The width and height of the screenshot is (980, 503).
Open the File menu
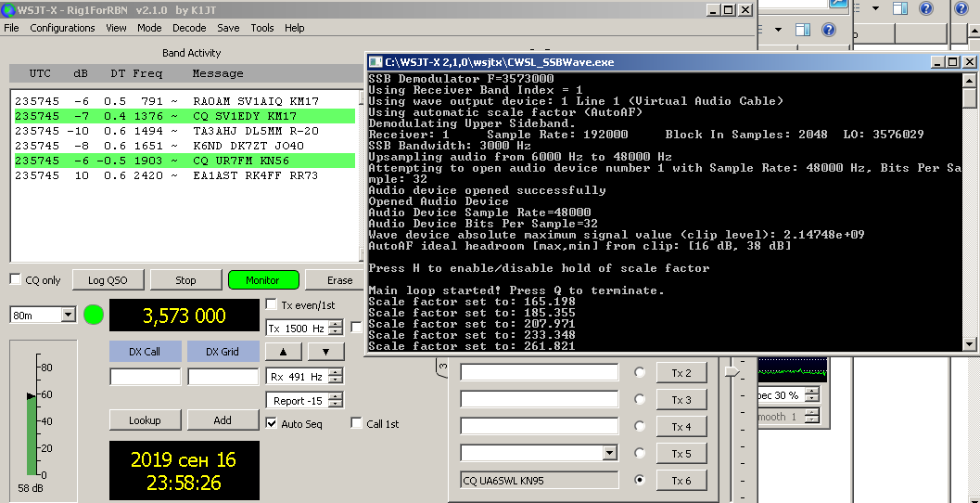coord(11,28)
